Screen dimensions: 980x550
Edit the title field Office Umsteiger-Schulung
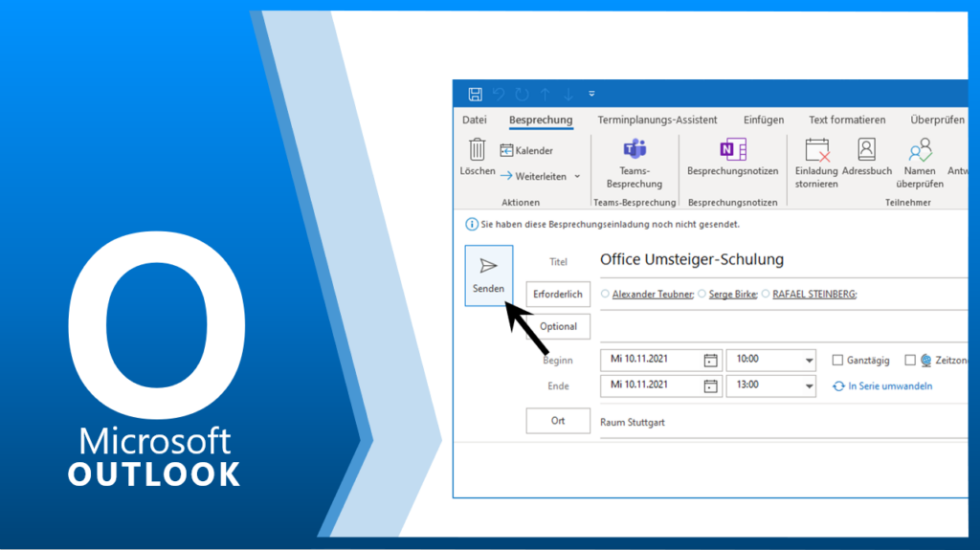783,259
